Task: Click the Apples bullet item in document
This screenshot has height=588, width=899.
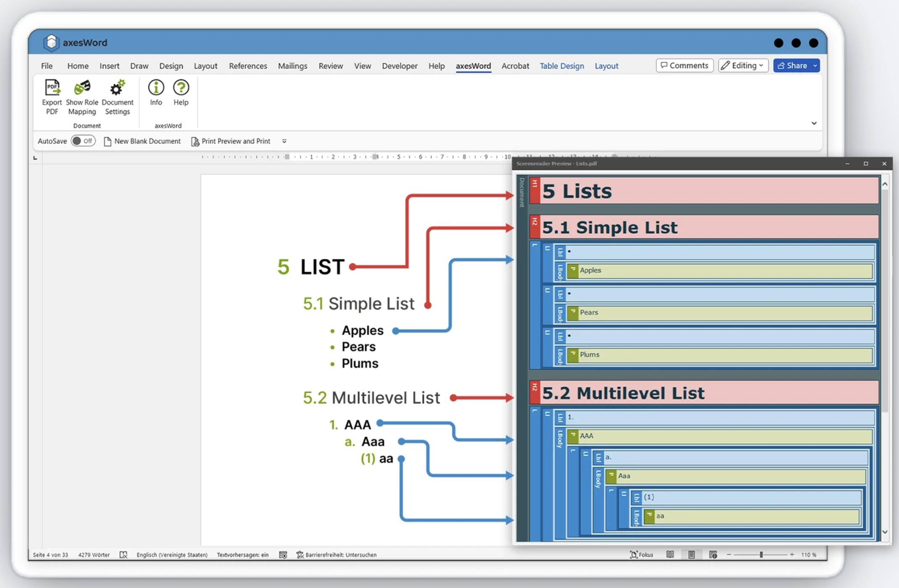Action: click(357, 331)
